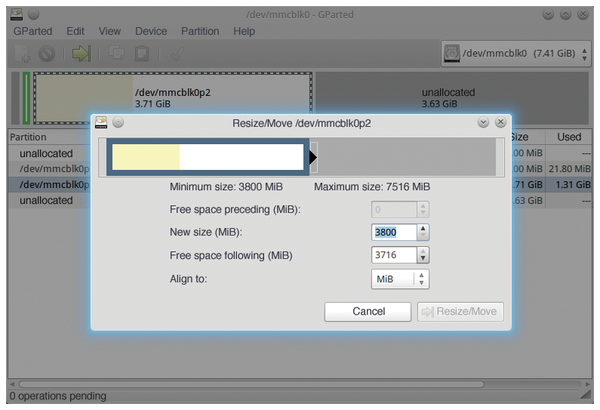The image size is (600, 410).
Task: Click the right resize handle arrow of partition bar
Action: coord(313,157)
